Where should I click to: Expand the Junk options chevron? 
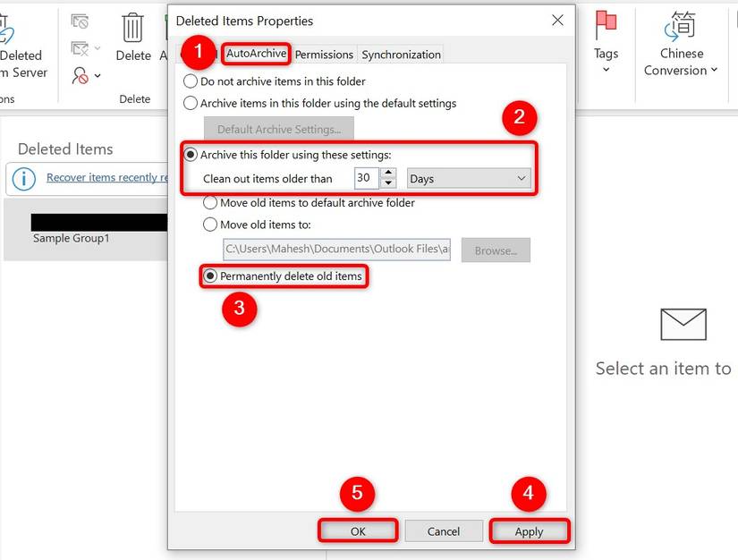[x=96, y=76]
